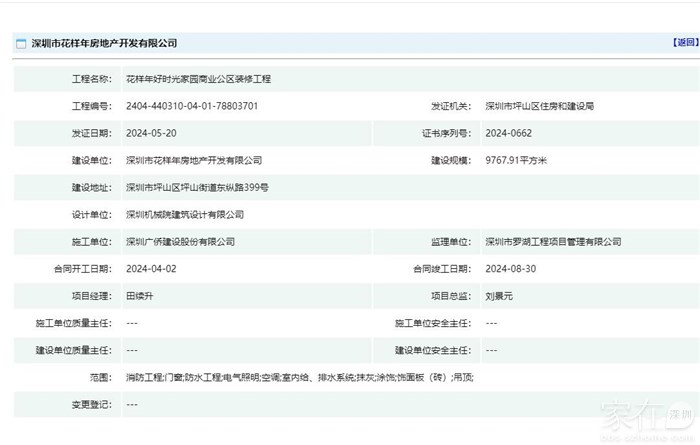
Task: Click project manager name 田续升
Action: point(140,295)
